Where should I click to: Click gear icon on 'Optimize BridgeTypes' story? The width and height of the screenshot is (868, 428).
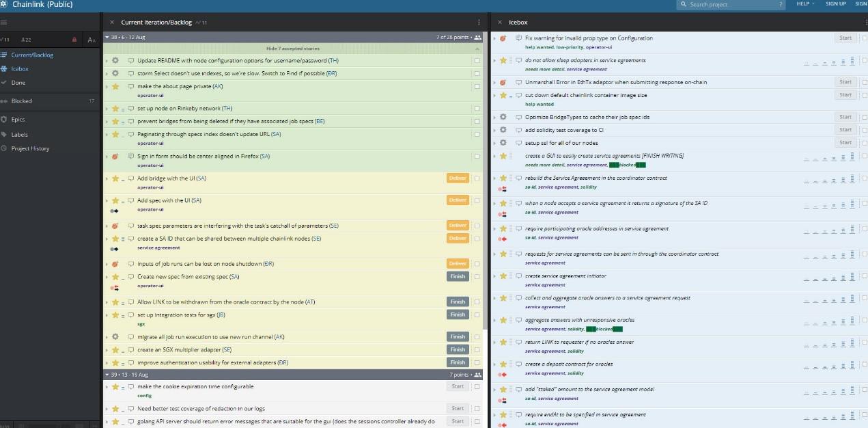pyautogui.click(x=503, y=117)
